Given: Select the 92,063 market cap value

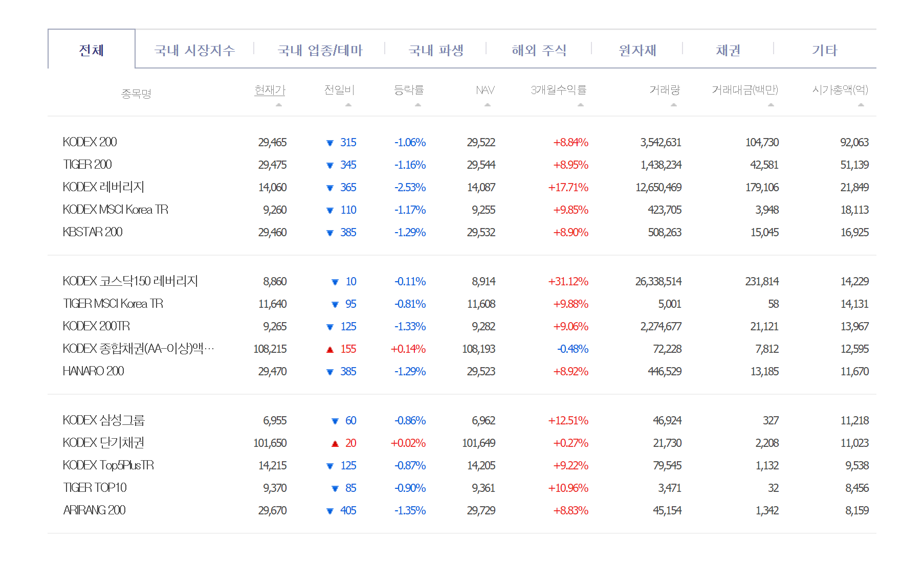Looking at the screenshot, I should point(854,142).
